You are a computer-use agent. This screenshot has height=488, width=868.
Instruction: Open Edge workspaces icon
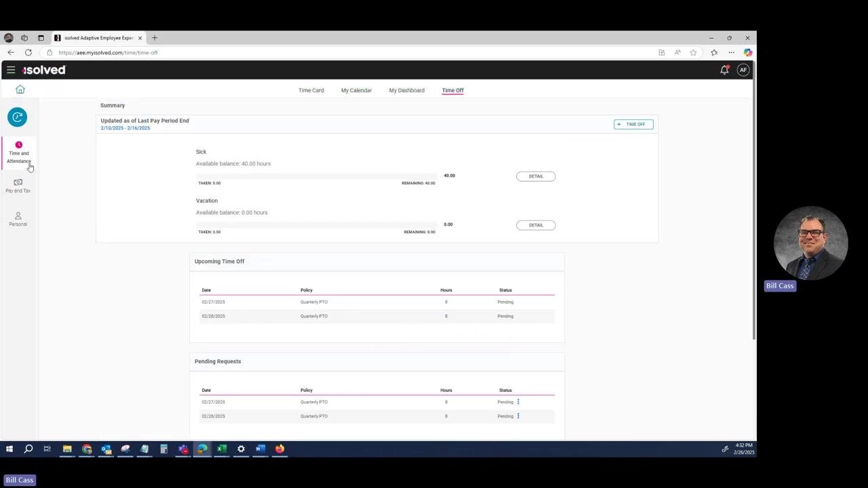point(24,38)
